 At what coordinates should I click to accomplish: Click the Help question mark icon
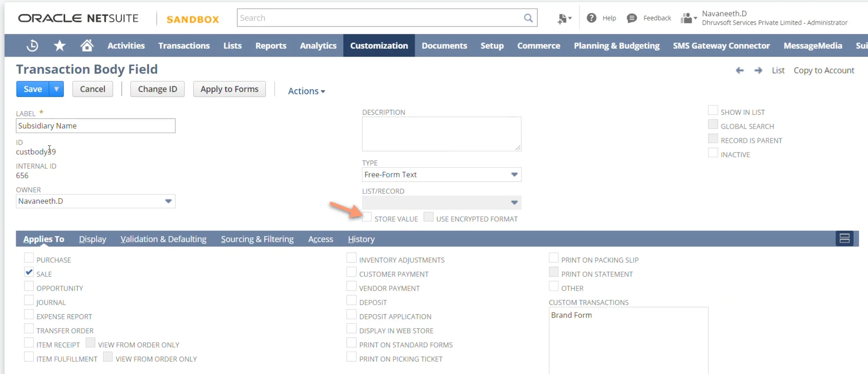tap(591, 18)
